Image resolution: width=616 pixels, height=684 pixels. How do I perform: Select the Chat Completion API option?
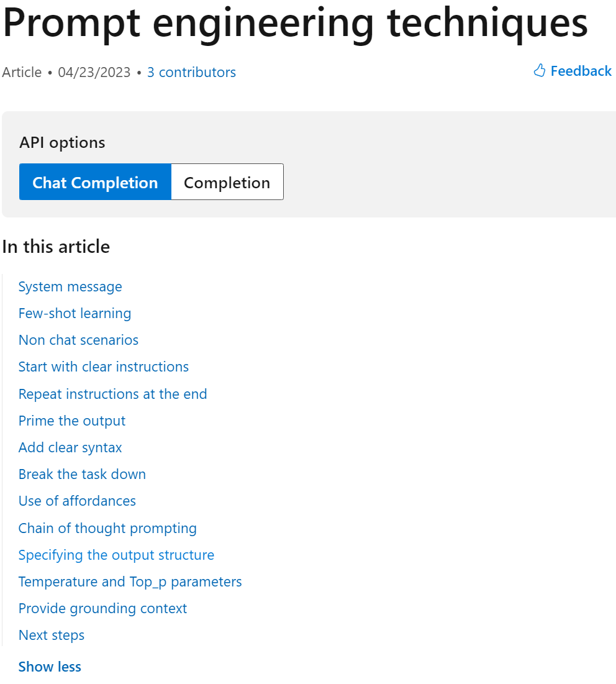coord(95,182)
